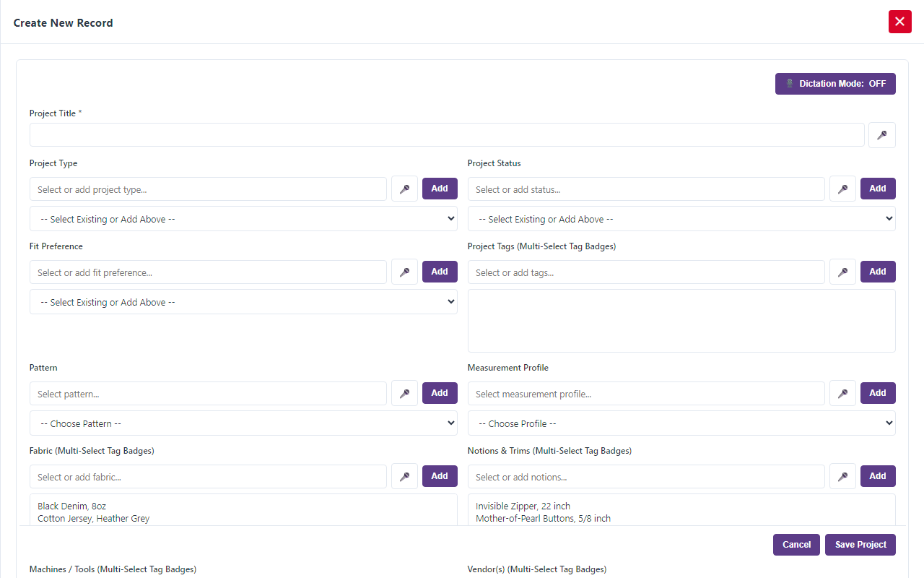924x578 pixels.
Task: Cancel the new record form
Action: pos(796,545)
